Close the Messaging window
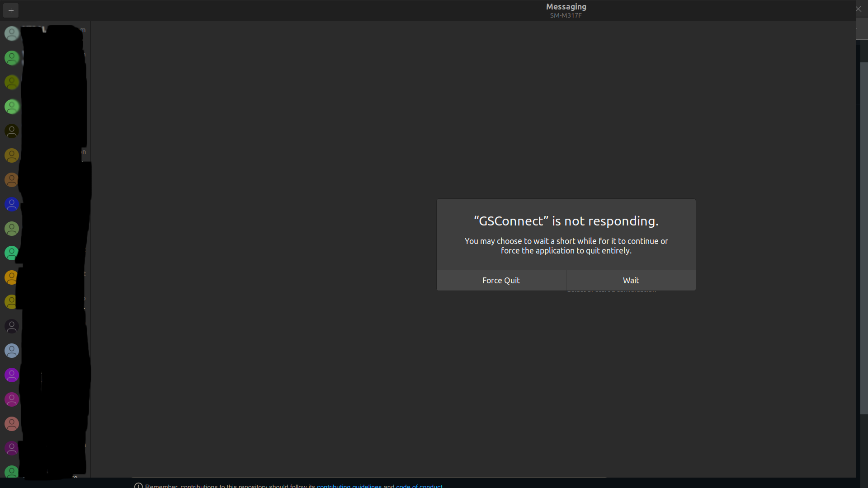Image resolution: width=868 pixels, height=488 pixels. (x=858, y=9)
